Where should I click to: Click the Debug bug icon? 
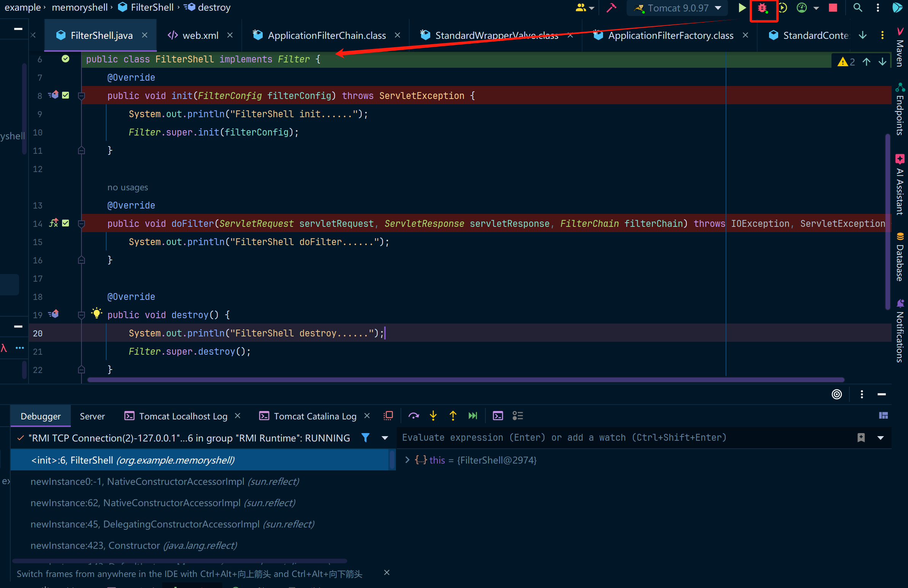coord(762,8)
